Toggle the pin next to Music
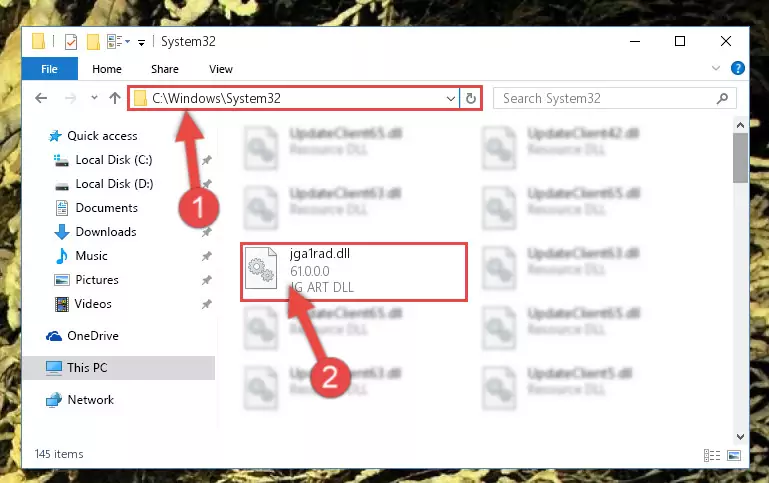The height and width of the screenshot is (483, 769). (x=206, y=256)
